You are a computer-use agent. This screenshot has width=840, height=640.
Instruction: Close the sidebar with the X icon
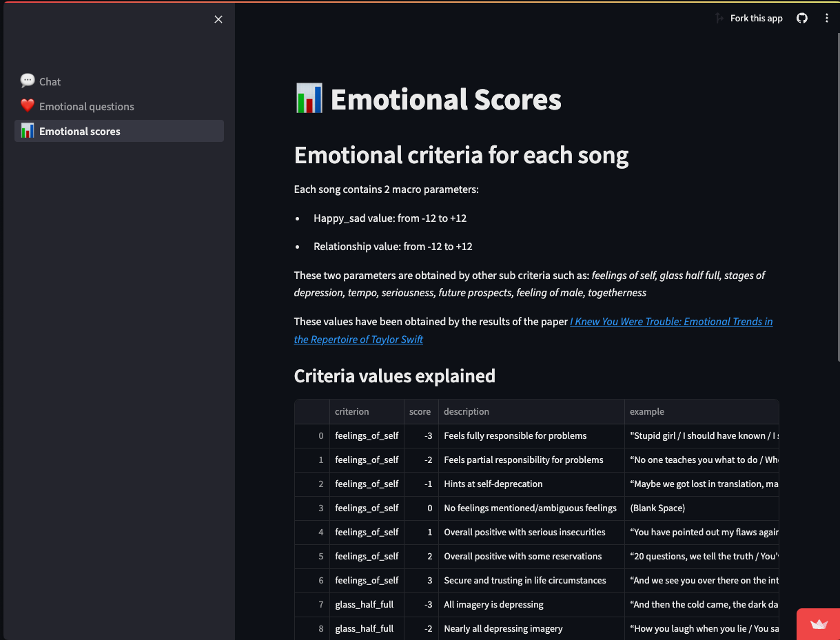click(218, 19)
